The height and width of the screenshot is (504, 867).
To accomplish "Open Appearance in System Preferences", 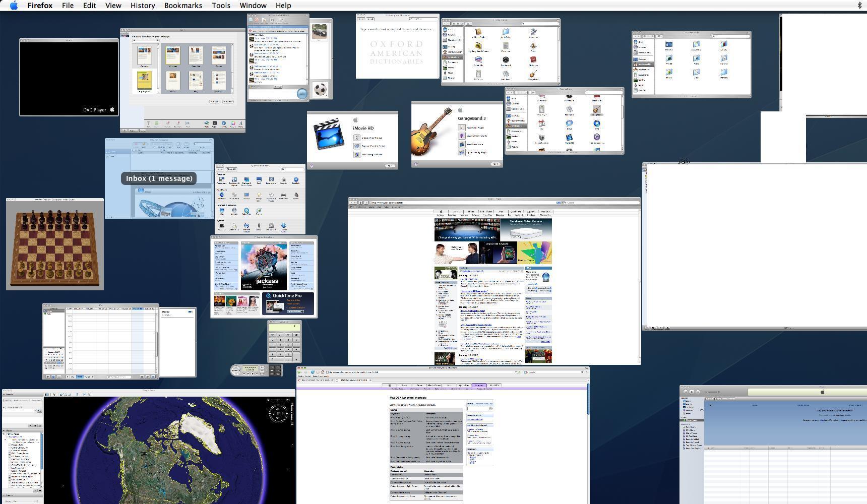I will tap(221, 180).
